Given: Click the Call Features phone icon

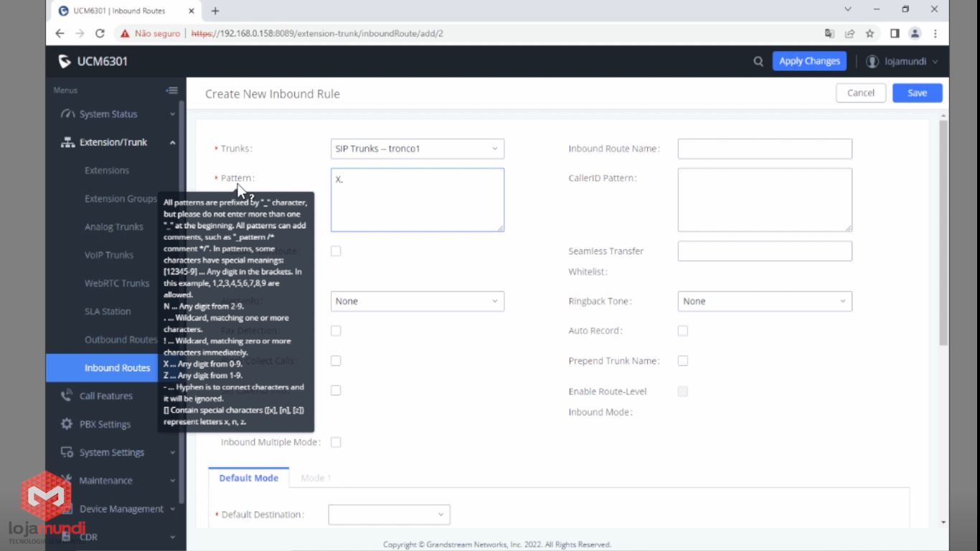Looking at the screenshot, I should 67,395.
